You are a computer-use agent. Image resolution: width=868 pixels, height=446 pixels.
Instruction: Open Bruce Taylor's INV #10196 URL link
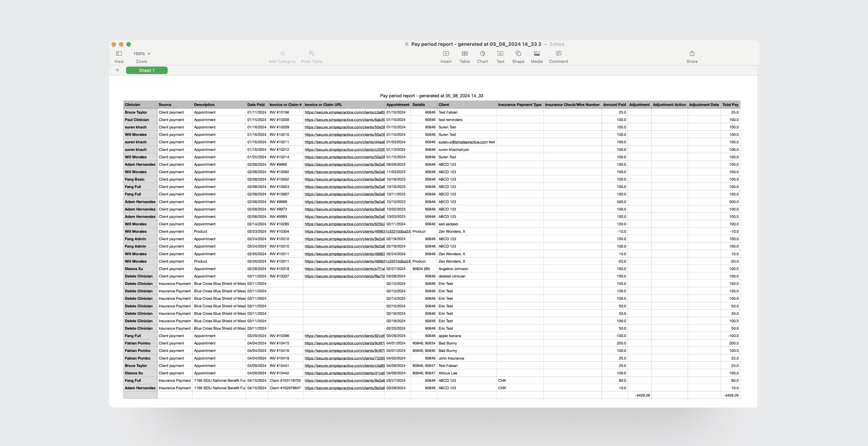click(344, 112)
